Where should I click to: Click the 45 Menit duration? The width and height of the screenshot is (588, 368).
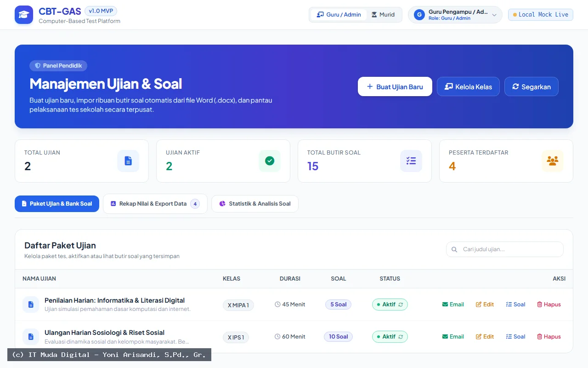tap(290, 305)
